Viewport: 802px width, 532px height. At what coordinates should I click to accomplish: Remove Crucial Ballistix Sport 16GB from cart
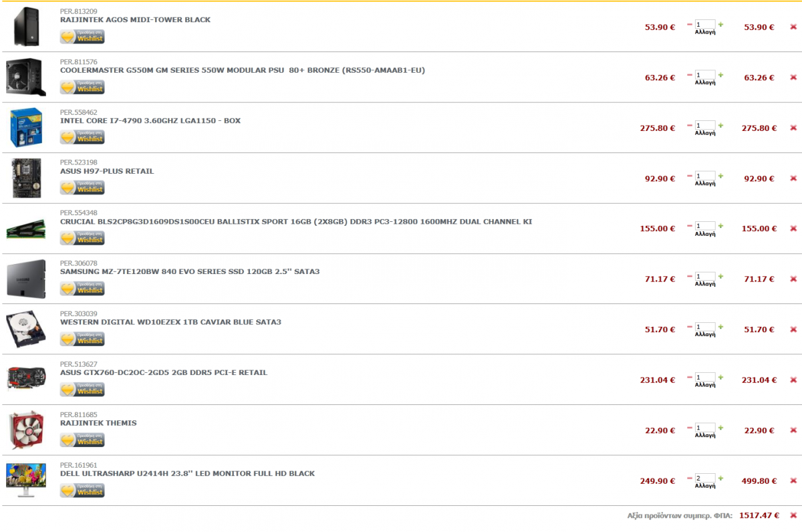pos(793,229)
